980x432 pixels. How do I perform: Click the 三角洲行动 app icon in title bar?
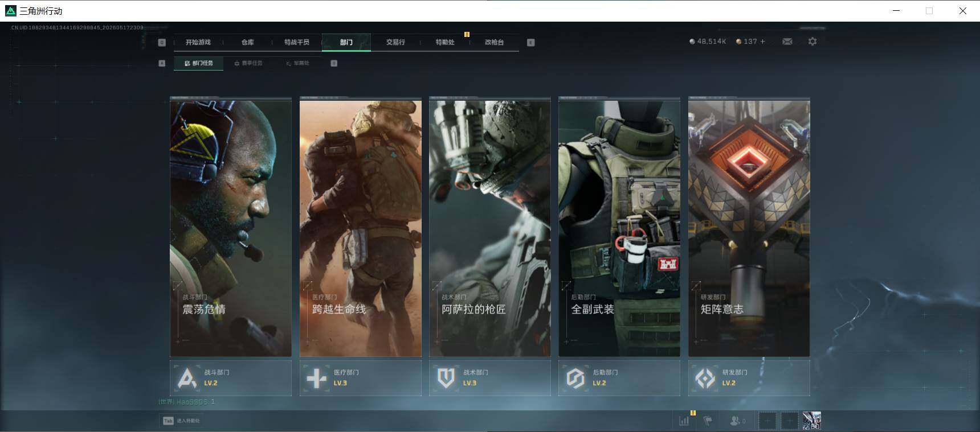pyautogui.click(x=11, y=11)
